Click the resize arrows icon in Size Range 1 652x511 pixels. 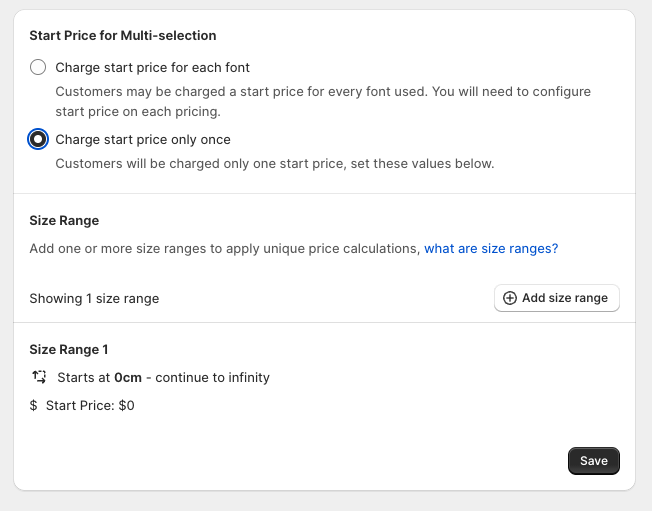click(x=39, y=377)
